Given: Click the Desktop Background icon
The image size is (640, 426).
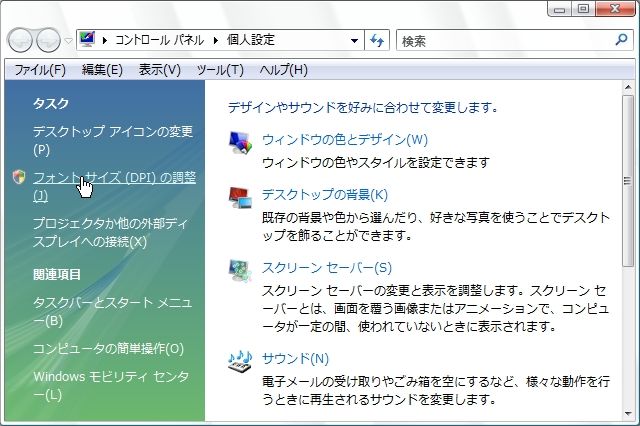Looking at the screenshot, I should pos(240,197).
